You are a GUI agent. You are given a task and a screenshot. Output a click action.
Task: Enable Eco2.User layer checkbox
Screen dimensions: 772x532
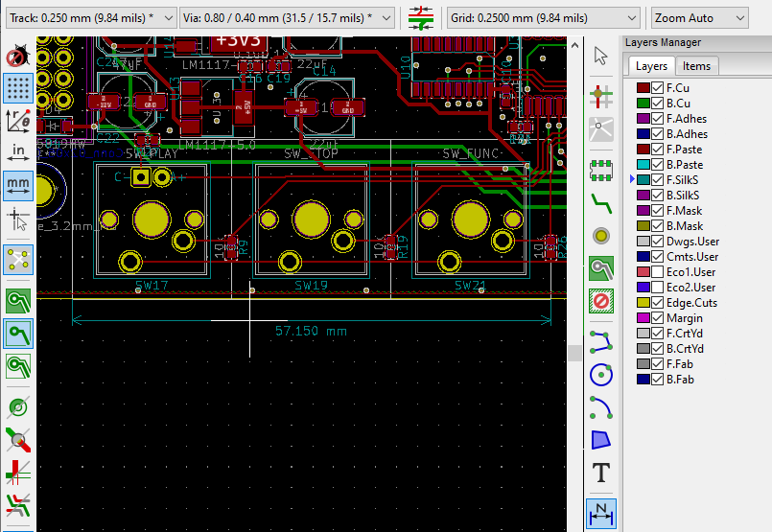tap(657, 287)
